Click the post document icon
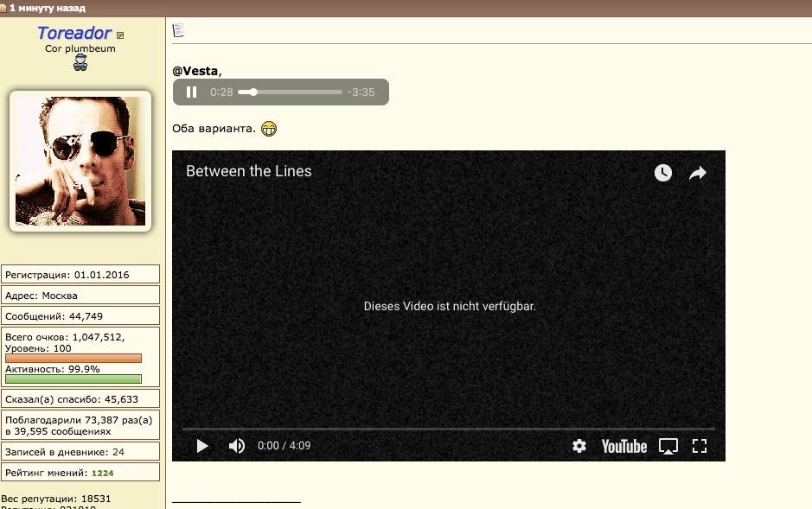This screenshot has width=812, height=509. pyautogui.click(x=178, y=30)
